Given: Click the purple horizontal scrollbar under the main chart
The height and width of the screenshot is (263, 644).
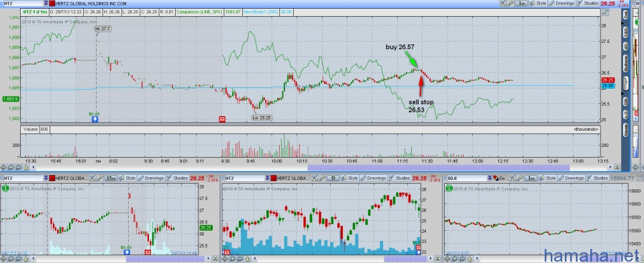Looking at the screenshot, I should tap(438, 167).
